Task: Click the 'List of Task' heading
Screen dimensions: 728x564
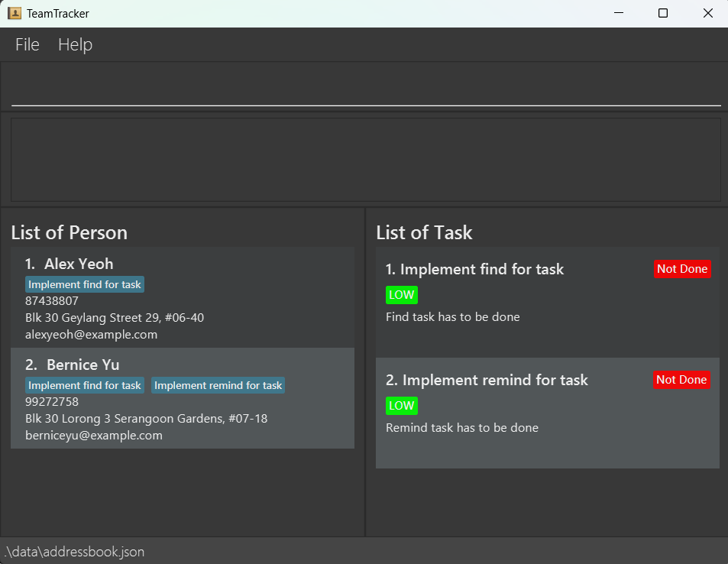Action: tap(424, 232)
